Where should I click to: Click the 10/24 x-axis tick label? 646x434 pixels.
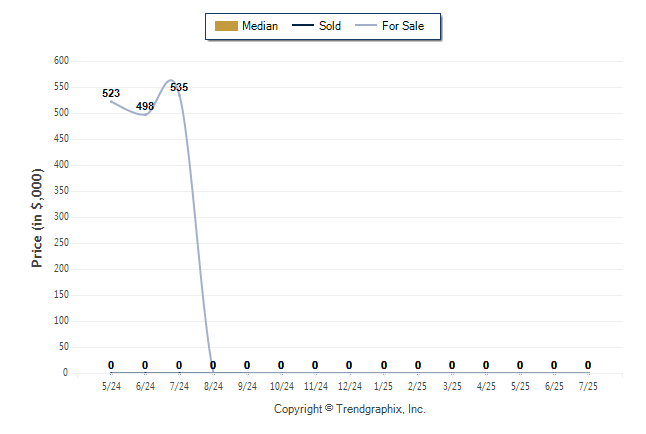point(281,386)
